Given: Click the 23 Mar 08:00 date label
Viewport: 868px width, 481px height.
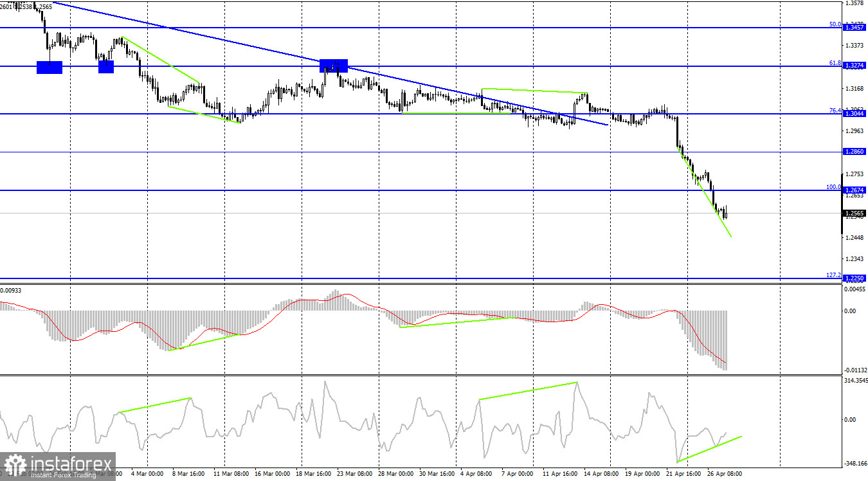Looking at the screenshot, I should click(x=354, y=473).
